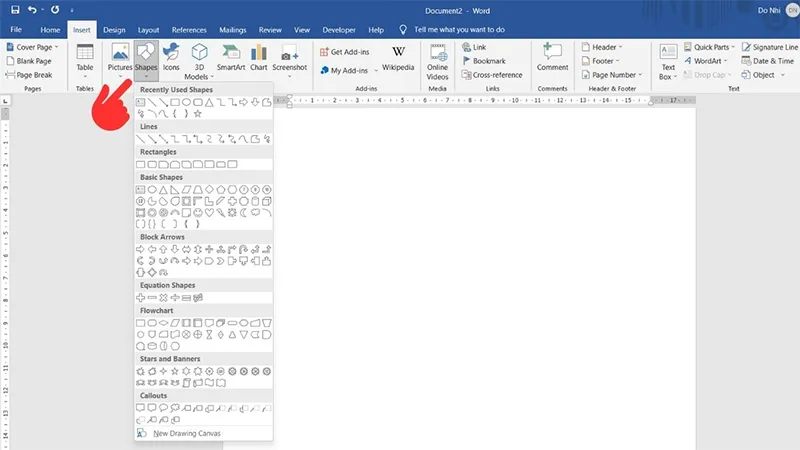This screenshot has width=800, height=450.
Task: Click the Save icon in title bar
Action: click(13, 9)
